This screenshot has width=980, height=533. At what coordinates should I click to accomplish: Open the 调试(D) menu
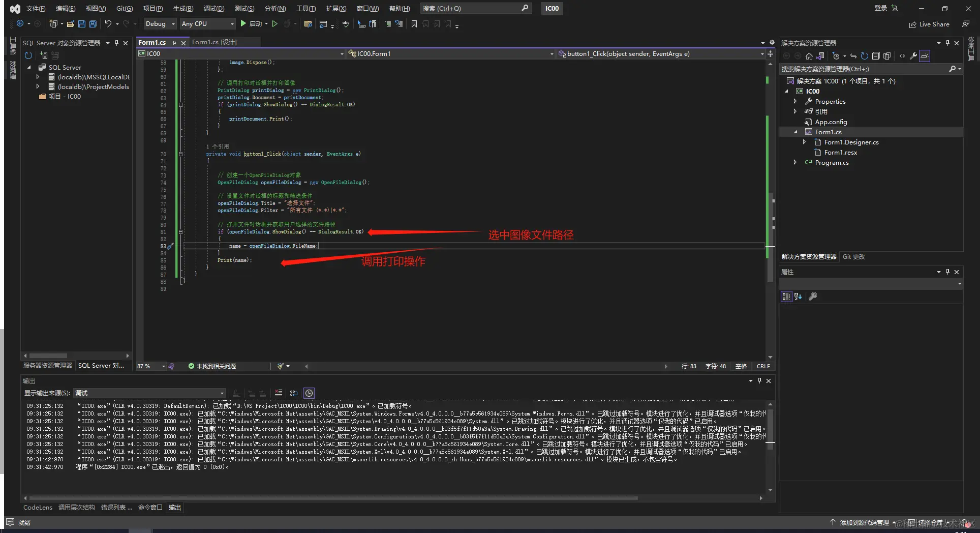[213, 8]
